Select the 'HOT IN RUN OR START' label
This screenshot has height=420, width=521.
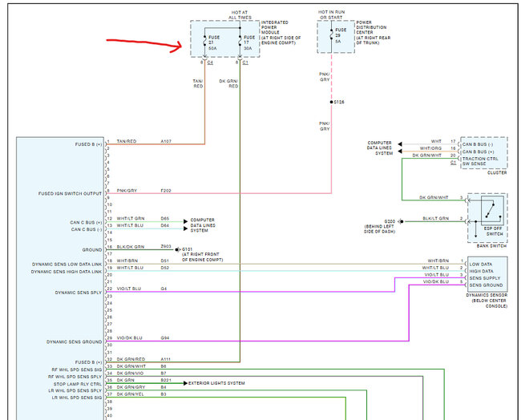pyautogui.click(x=331, y=14)
